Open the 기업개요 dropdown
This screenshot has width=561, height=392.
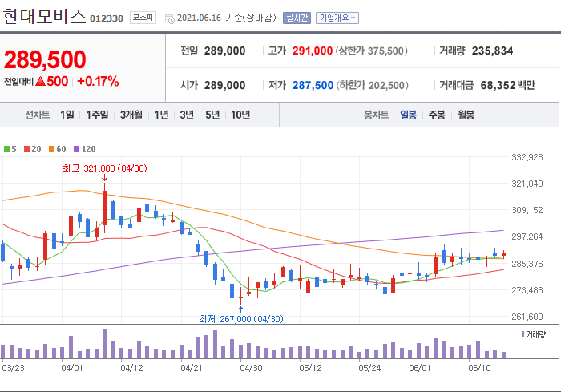tap(337, 18)
